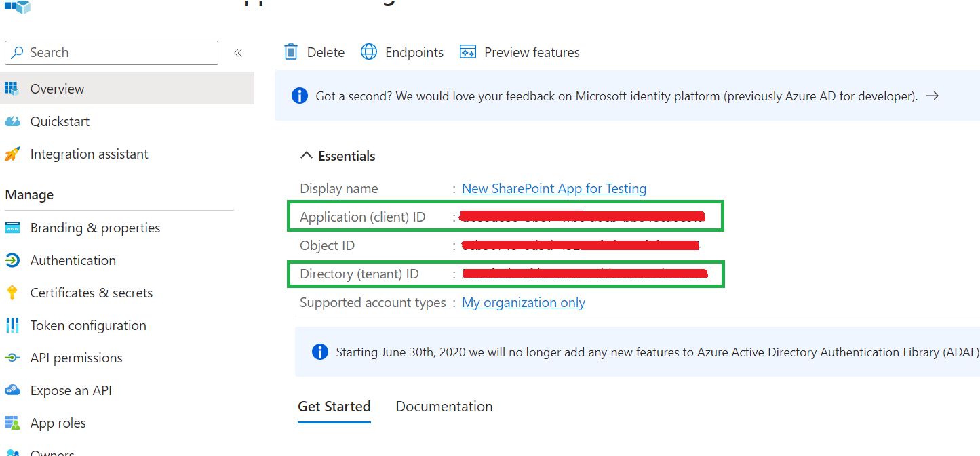
Task: Click the Display name label
Action: [339, 188]
